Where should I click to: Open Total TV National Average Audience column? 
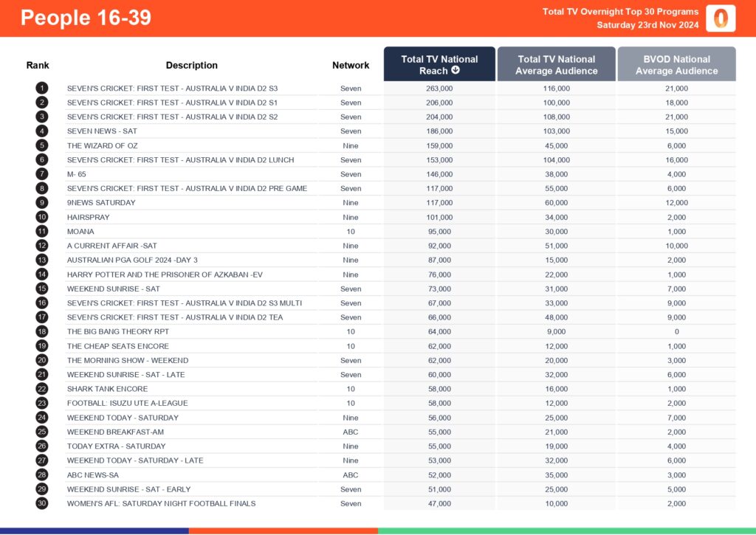(x=556, y=64)
